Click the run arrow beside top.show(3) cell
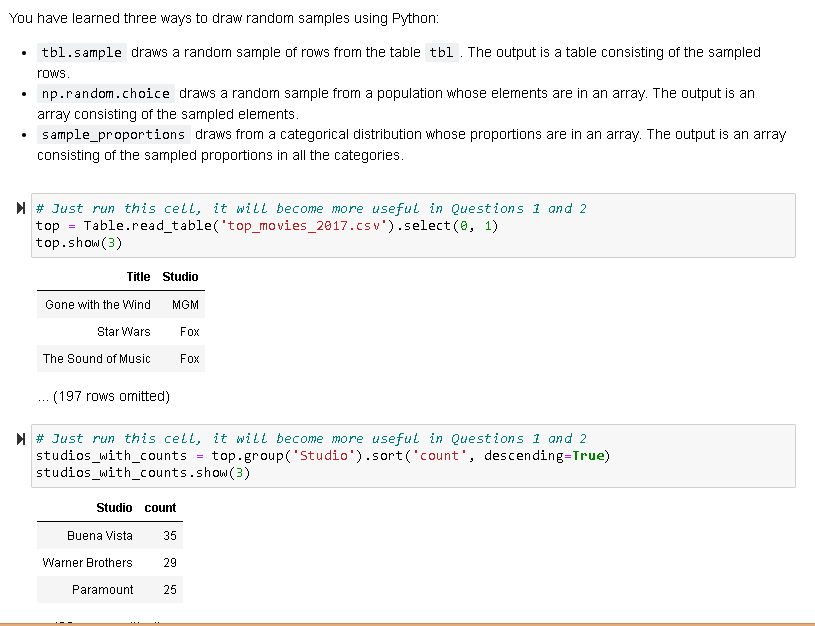Image resolution: width=815 pixels, height=626 pixels. 20,208
